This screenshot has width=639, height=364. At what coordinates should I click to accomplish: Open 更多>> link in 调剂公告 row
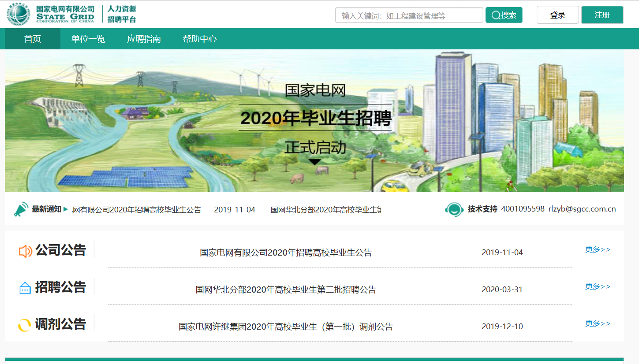(598, 323)
